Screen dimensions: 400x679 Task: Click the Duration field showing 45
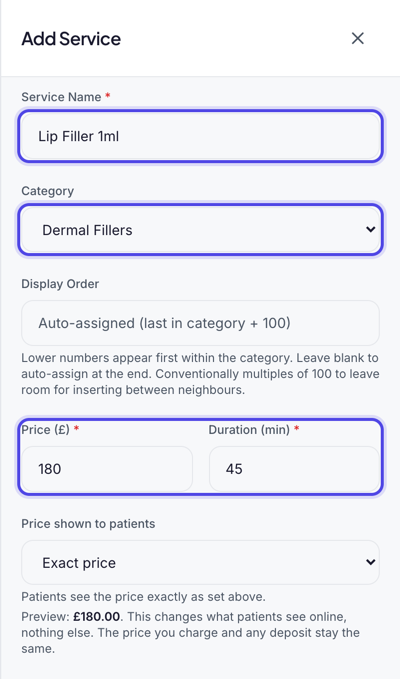pos(294,469)
